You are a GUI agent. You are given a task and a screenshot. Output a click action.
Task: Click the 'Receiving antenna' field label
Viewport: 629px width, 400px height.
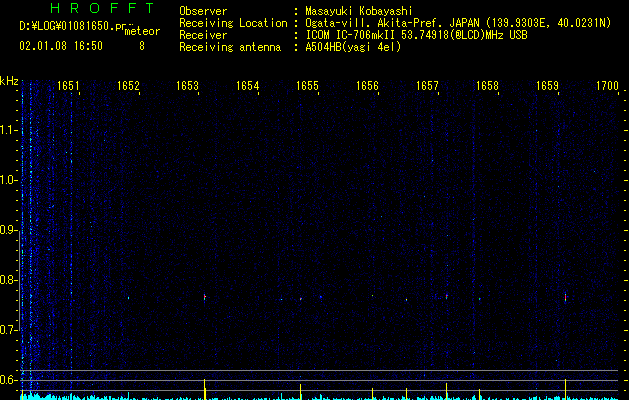(x=230, y=47)
